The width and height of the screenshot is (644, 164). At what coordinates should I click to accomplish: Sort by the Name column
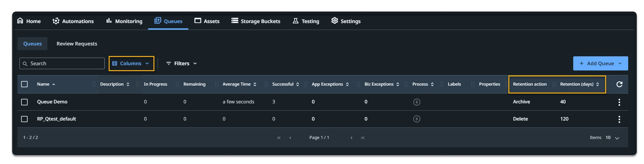tap(46, 84)
